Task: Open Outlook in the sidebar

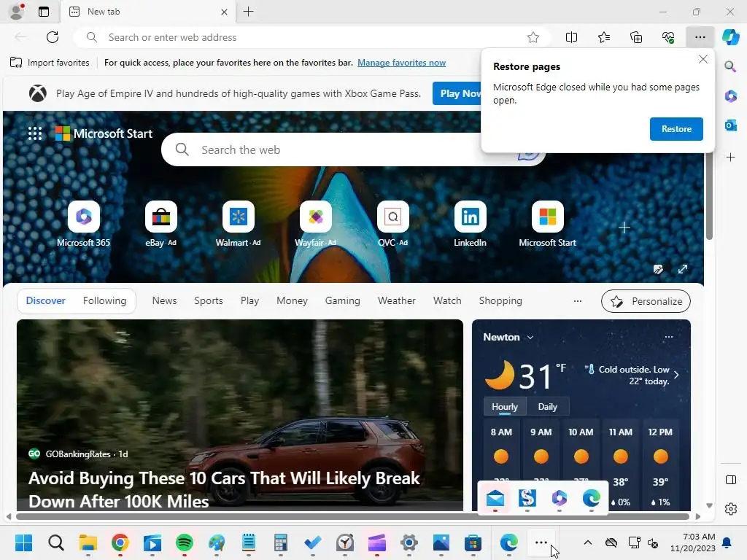Action: (730, 125)
